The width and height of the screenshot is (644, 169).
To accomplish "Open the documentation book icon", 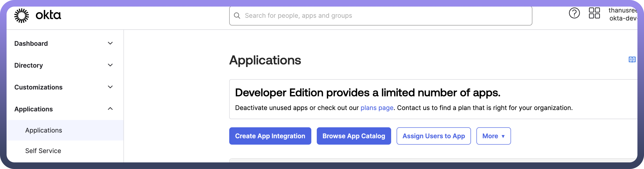I will point(632,60).
